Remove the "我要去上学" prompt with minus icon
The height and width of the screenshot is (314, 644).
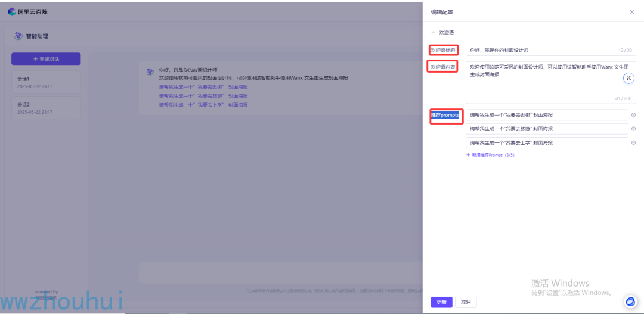point(633,143)
